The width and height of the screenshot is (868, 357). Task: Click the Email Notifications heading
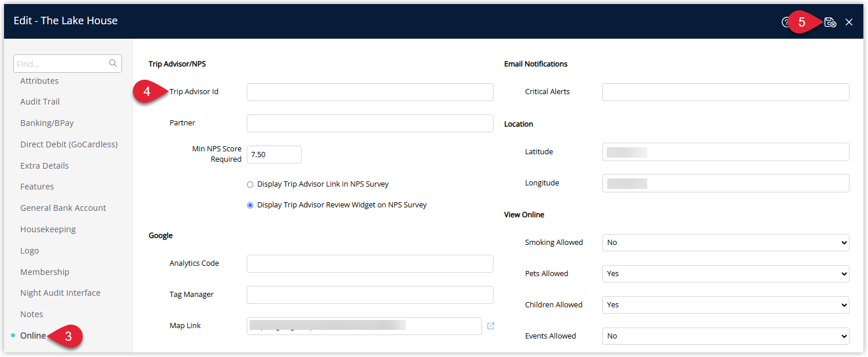click(x=536, y=64)
